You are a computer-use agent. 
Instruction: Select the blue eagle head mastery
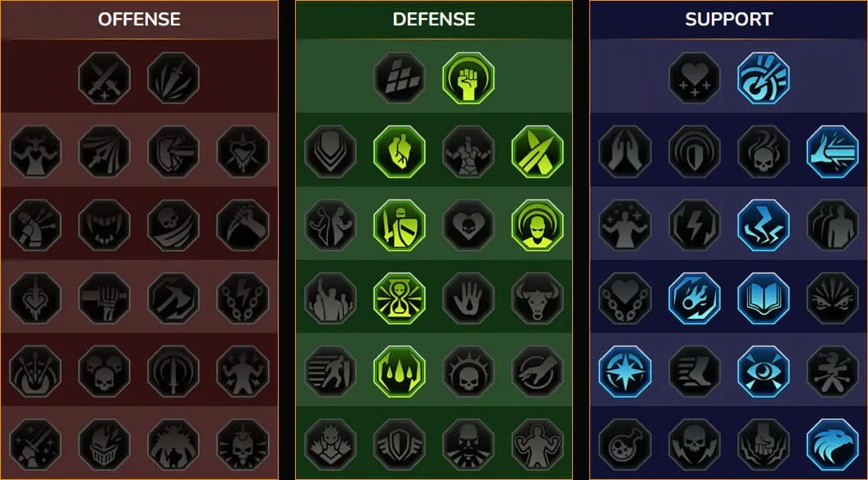tap(833, 445)
